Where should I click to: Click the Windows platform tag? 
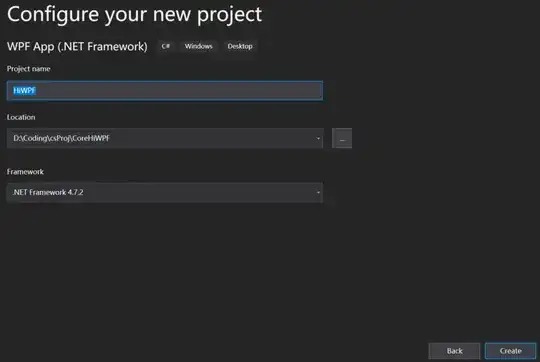(198, 46)
